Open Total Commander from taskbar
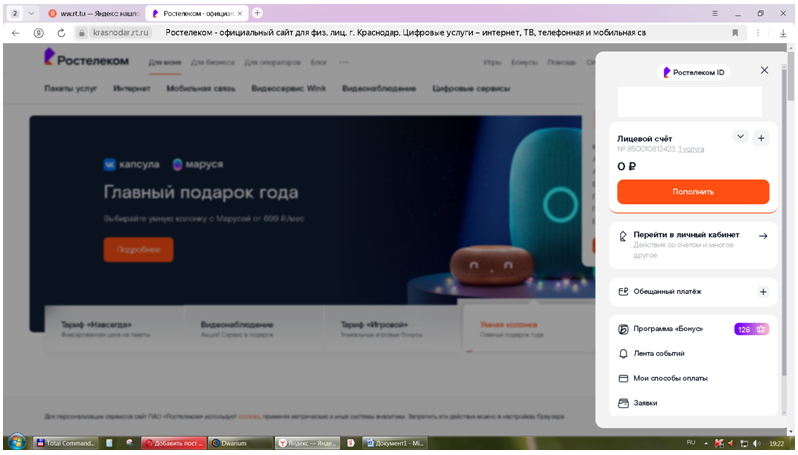This screenshot has height=455, width=798. (x=66, y=443)
